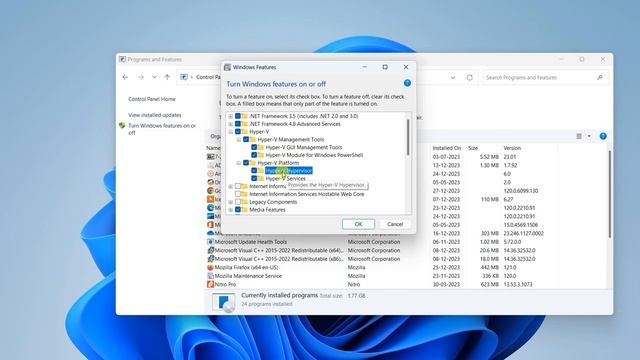Click the Mozilla Firefox program icon
Viewport: 640px width, 360px height.
pyautogui.click(x=210, y=267)
